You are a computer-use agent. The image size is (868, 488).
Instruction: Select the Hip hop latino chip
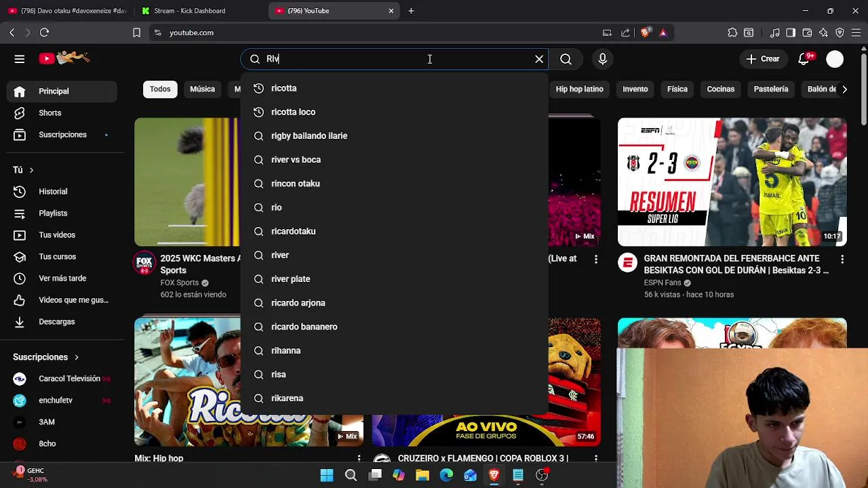[579, 89]
